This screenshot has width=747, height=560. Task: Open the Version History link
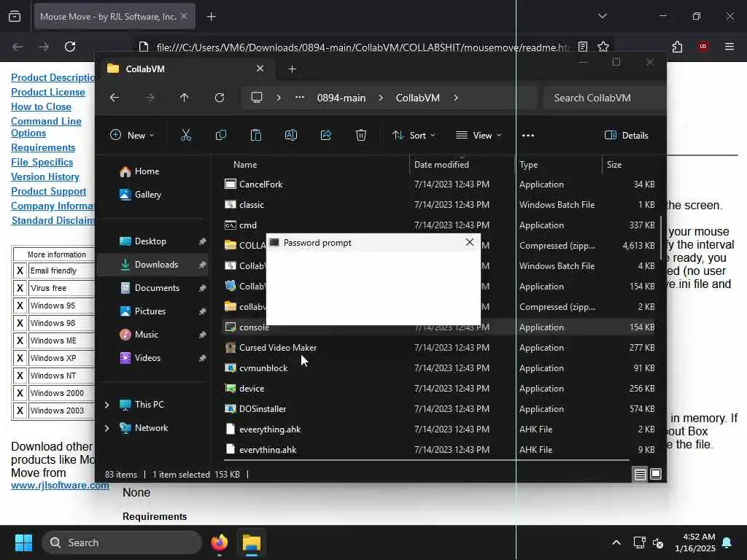pyautogui.click(x=45, y=176)
